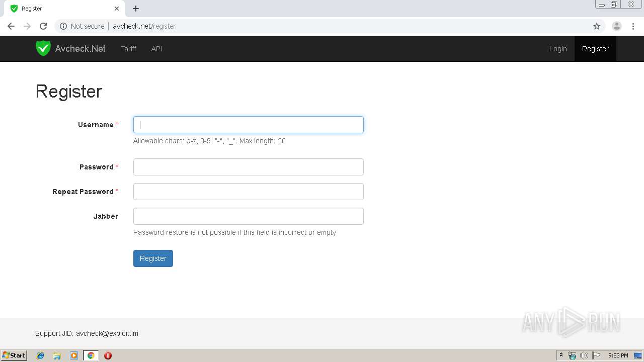Click the red Opera-style taskbar icon
The height and width of the screenshot is (362, 644).
(x=108, y=355)
